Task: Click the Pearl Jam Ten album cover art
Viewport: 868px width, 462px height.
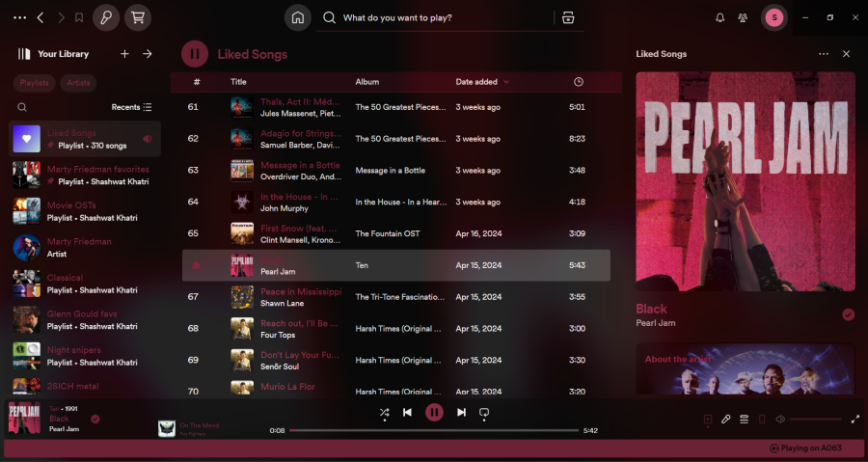Action: click(x=746, y=181)
